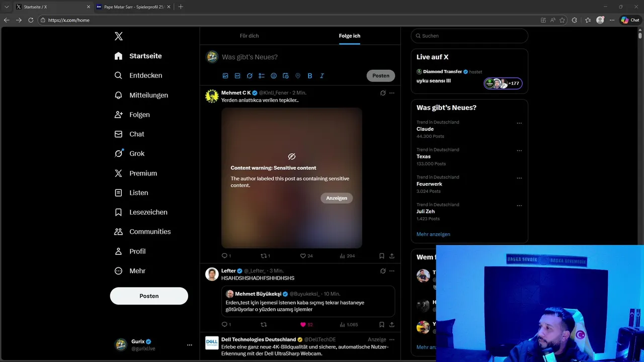Open the Folgen page

(132, 115)
